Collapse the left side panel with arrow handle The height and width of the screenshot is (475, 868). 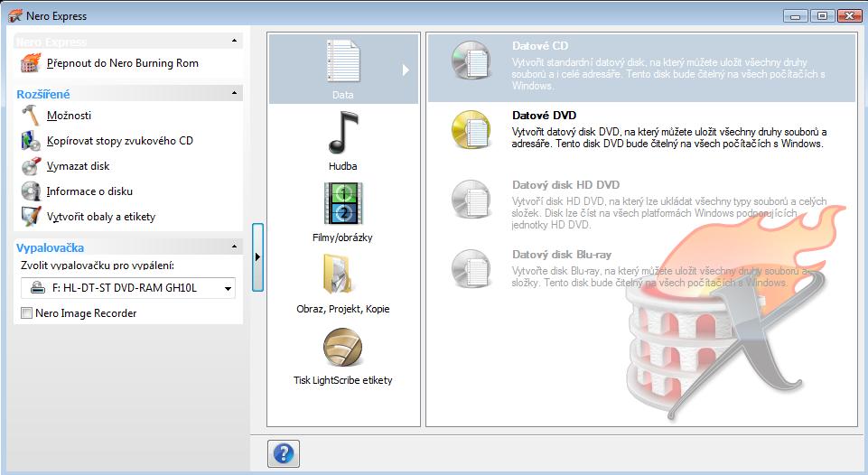(257, 256)
